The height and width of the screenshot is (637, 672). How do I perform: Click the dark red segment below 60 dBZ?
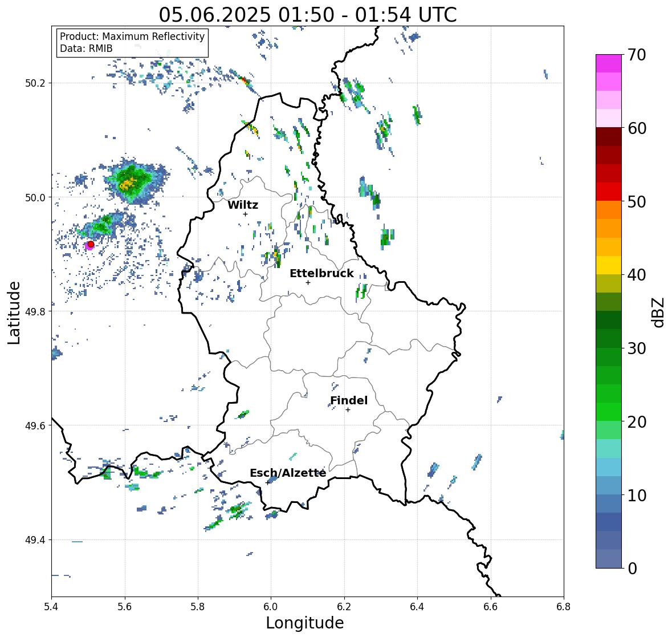[609, 137]
